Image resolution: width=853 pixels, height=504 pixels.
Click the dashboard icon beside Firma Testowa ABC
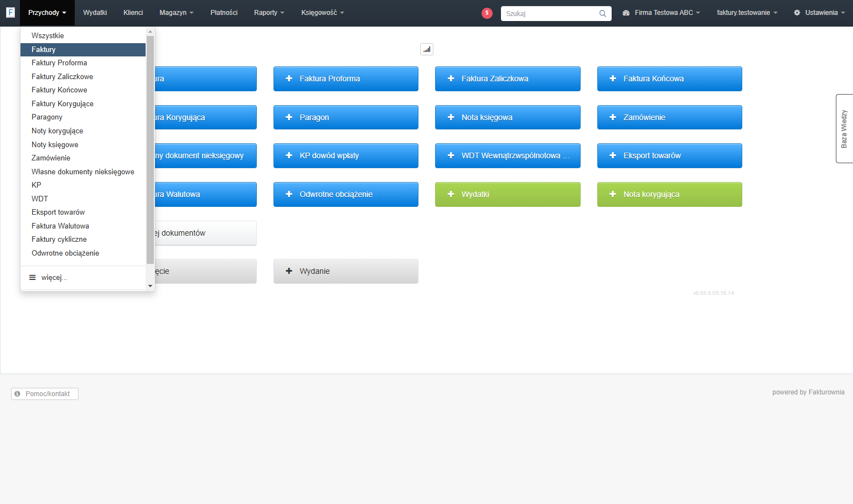pos(626,13)
